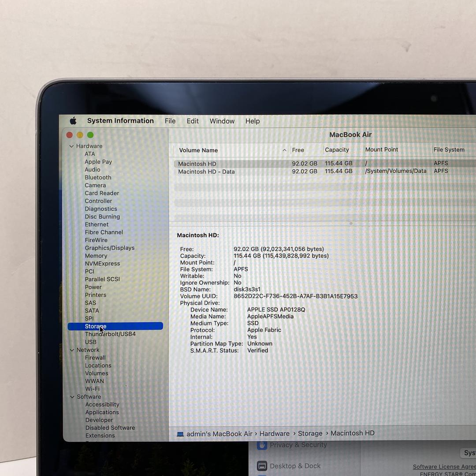Collapse the Hardware section in sidebar
This screenshot has height=476, width=476.
[71, 146]
